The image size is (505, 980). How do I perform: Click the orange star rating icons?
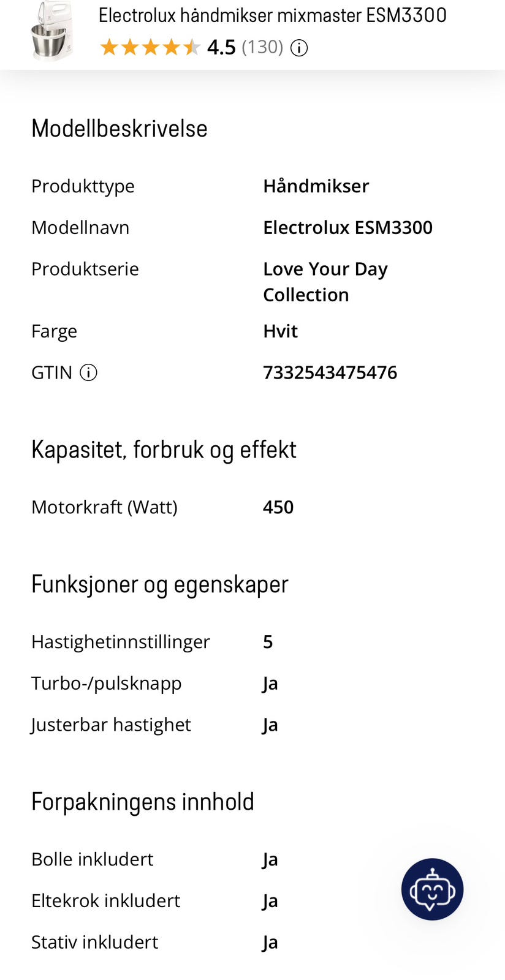point(150,47)
